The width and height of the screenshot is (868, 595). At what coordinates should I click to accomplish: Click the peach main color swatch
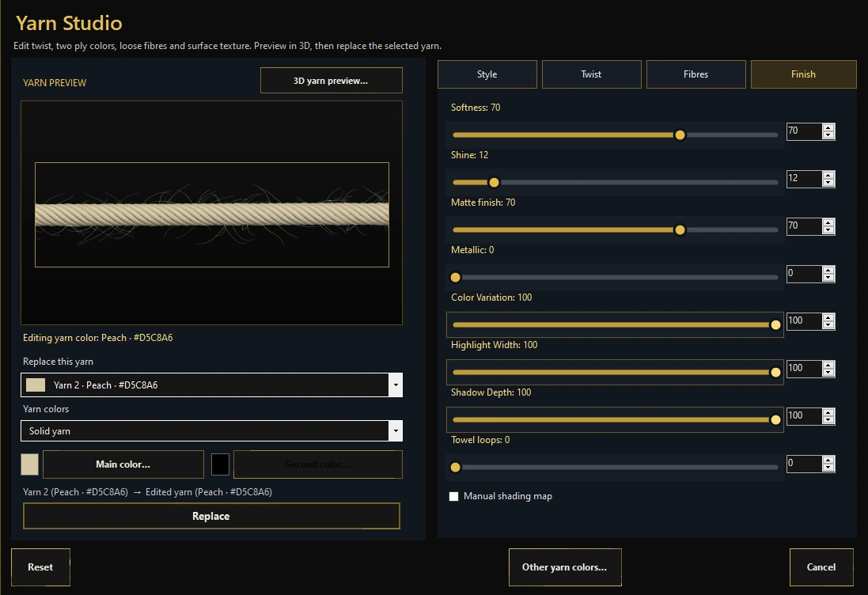(x=30, y=464)
